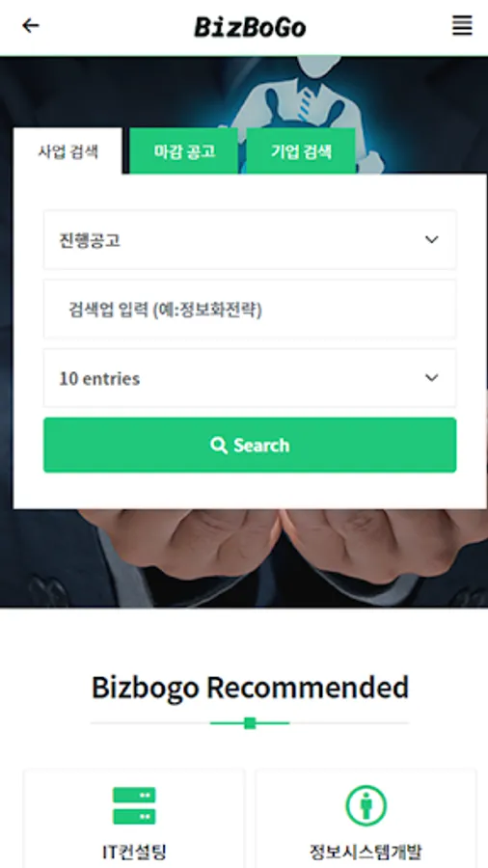Open the 정보시스템개발 recommended link
The height and width of the screenshot is (868, 488).
[x=366, y=819]
